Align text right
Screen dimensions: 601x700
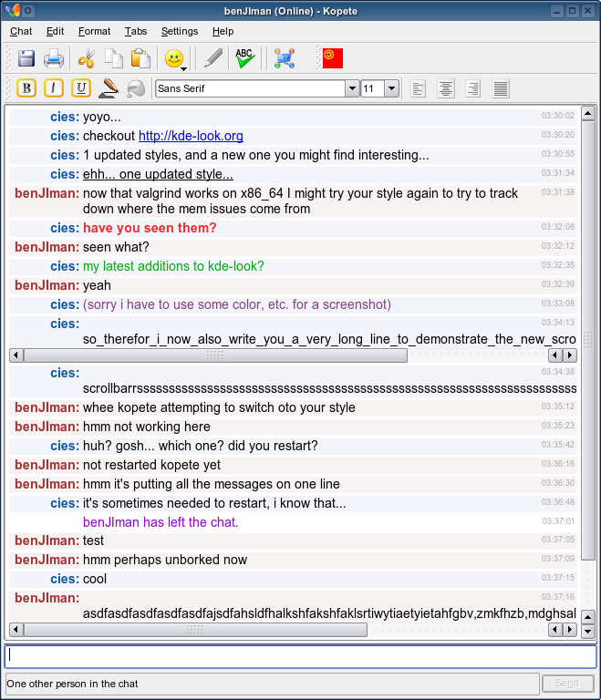[x=472, y=88]
